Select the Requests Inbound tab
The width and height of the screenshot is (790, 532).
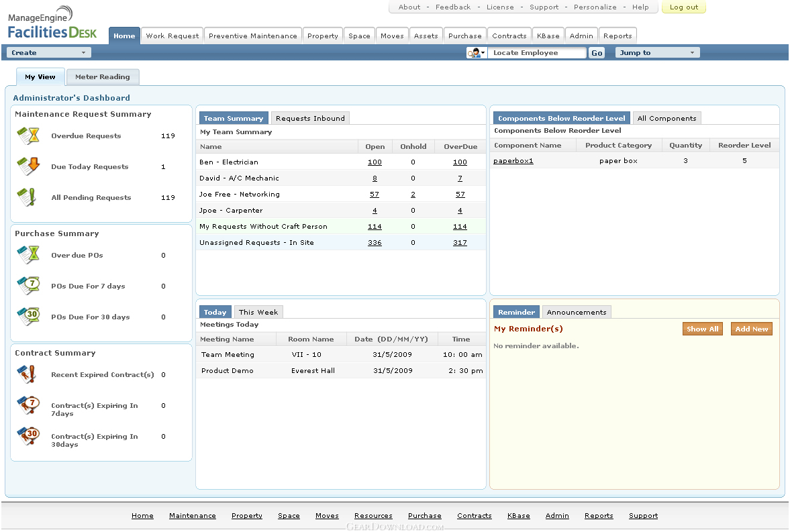[310, 119]
